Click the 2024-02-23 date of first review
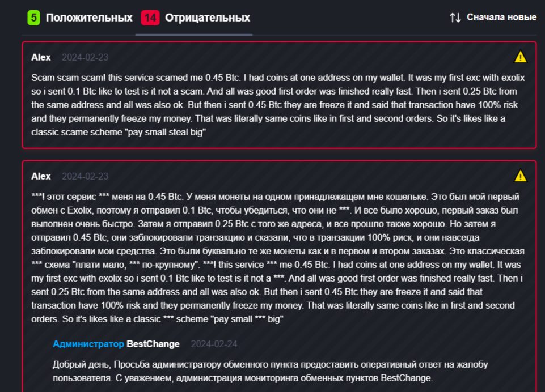The width and height of the screenshot is (545, 392). point(85,57)
